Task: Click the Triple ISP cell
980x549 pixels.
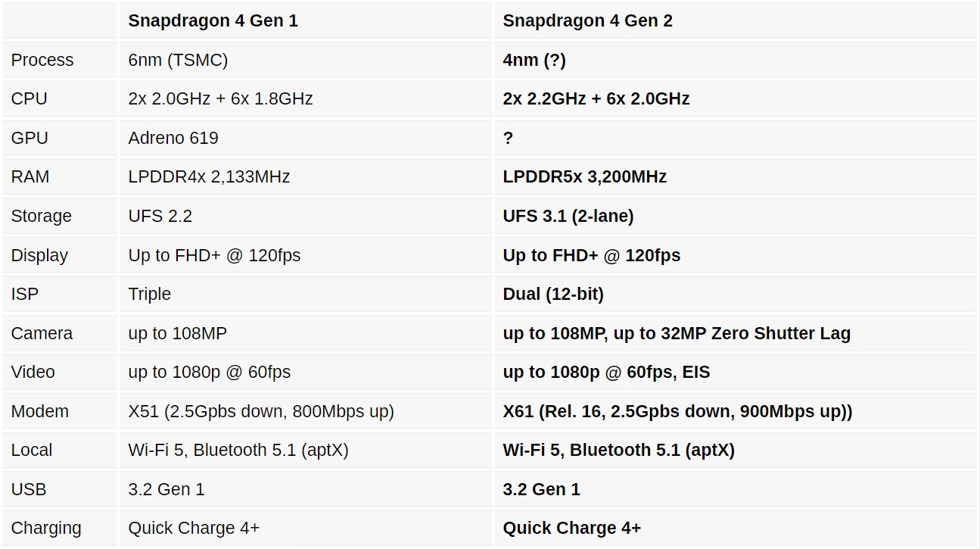Action: click(x=150, y=295)
